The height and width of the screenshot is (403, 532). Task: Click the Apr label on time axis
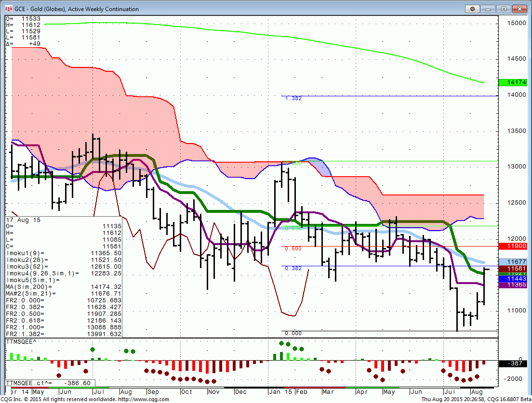click(x=362, y=392)
